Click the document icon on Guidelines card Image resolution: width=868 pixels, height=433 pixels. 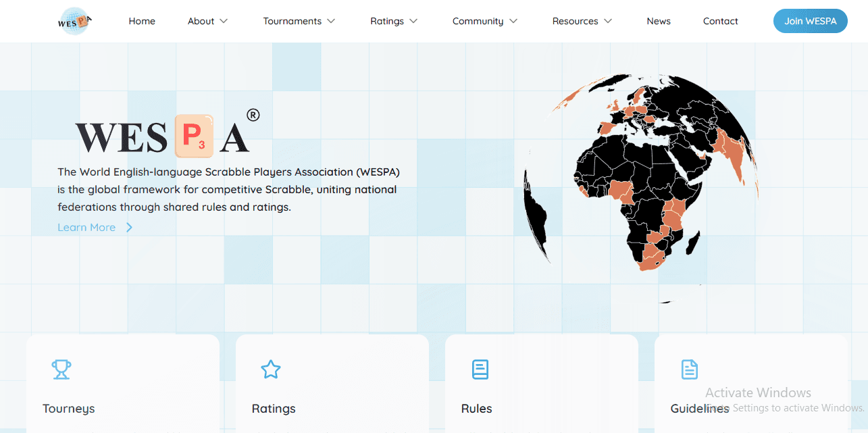pyautogui.click(x=689, y=370)
